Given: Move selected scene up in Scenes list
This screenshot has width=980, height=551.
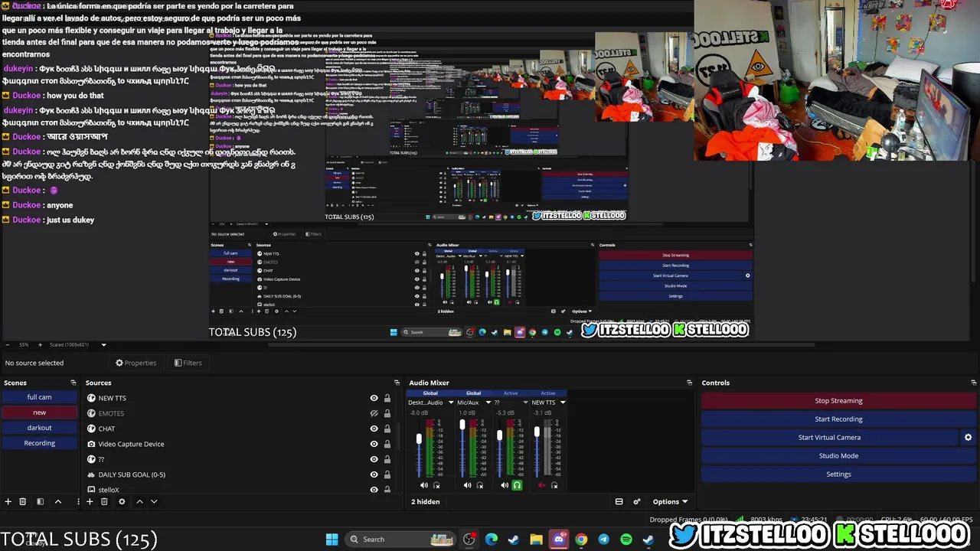Looking at the screenshot, I should (57, 502).
